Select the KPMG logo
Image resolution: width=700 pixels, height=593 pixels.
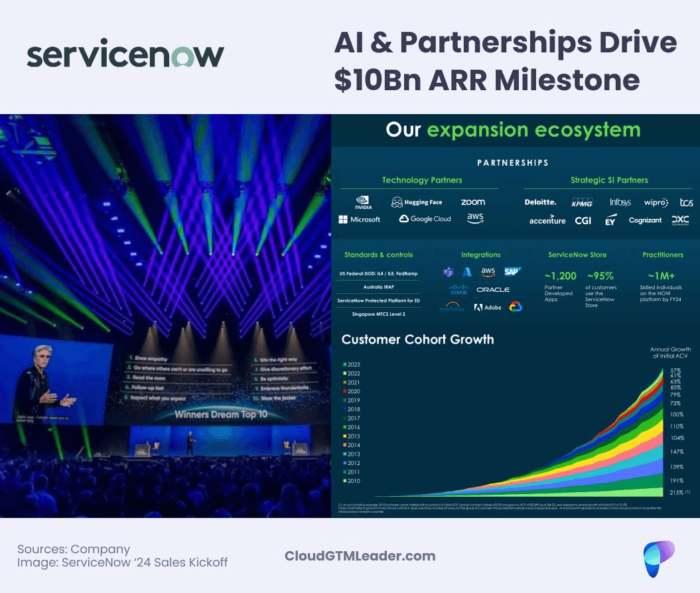click(x=582, y=202)
